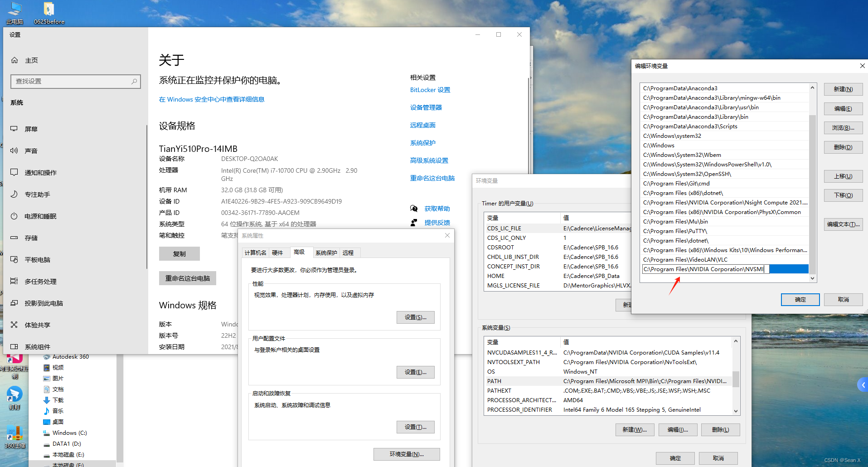
Task: Click 新建(N) in 编辑环境变量 dialog
Action: (x=843, y=89)
